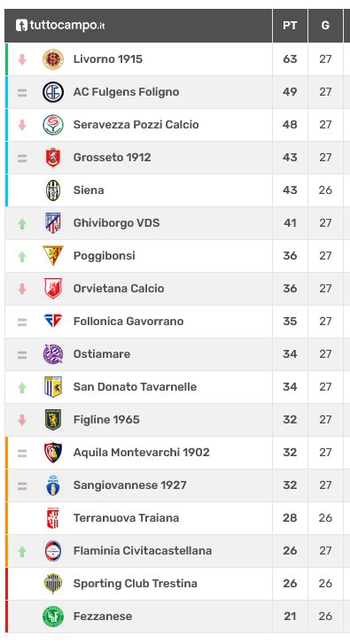
Task: Click the Sporting Club Trestina crest
Action: [x=53, y=583]
